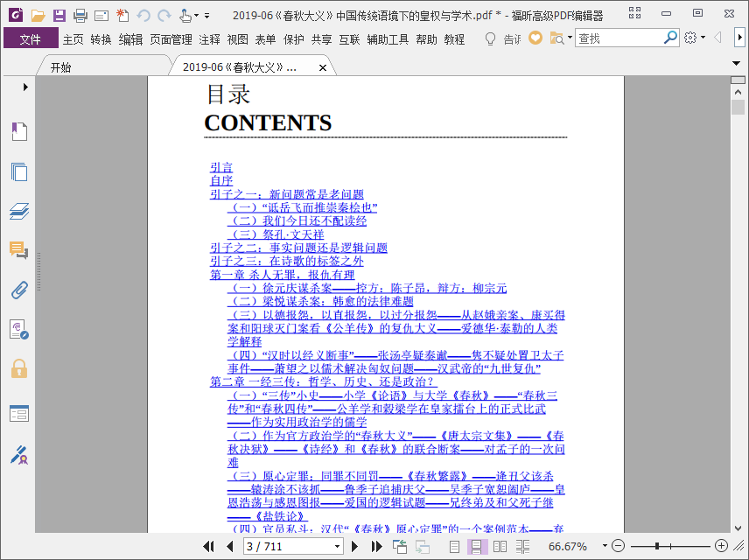749x560 pixels.
Task: Go to the next page
Action: (x=354, y=546)
